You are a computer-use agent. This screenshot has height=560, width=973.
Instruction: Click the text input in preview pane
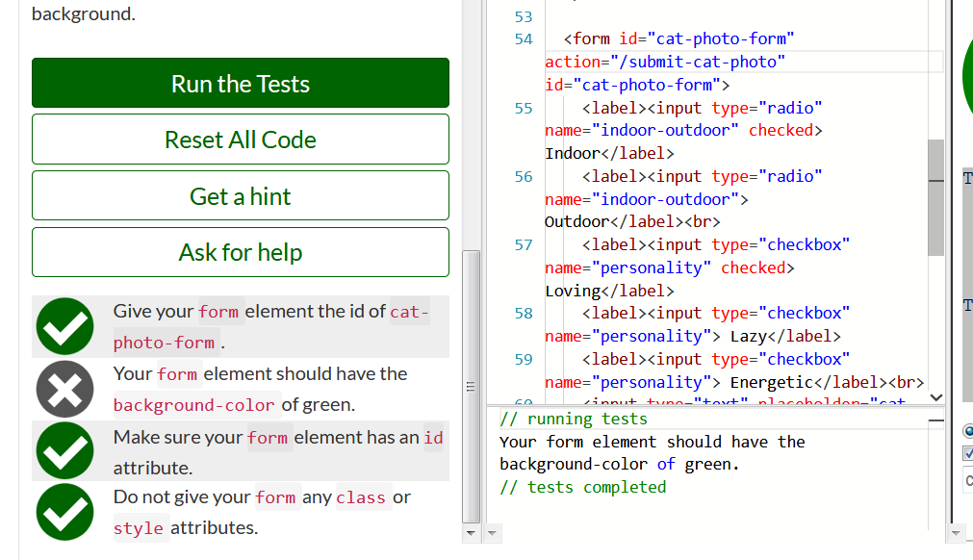pos(968,480)
